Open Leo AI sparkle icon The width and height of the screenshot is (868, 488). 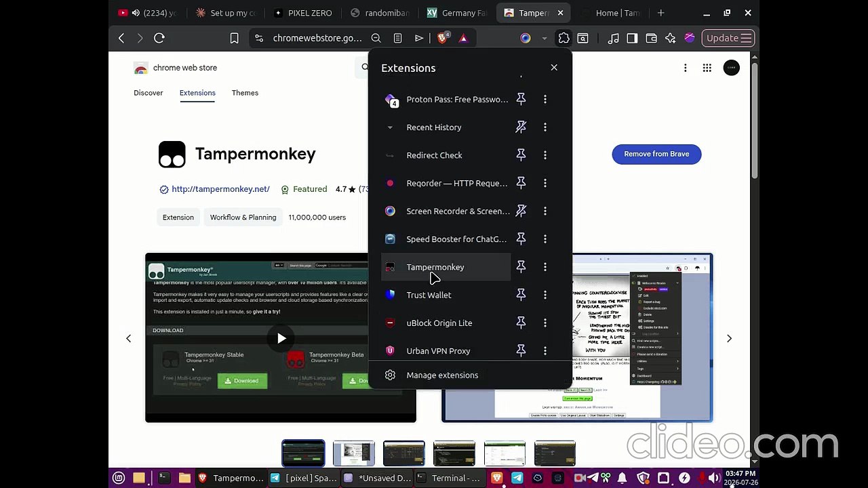pos(671,38)
